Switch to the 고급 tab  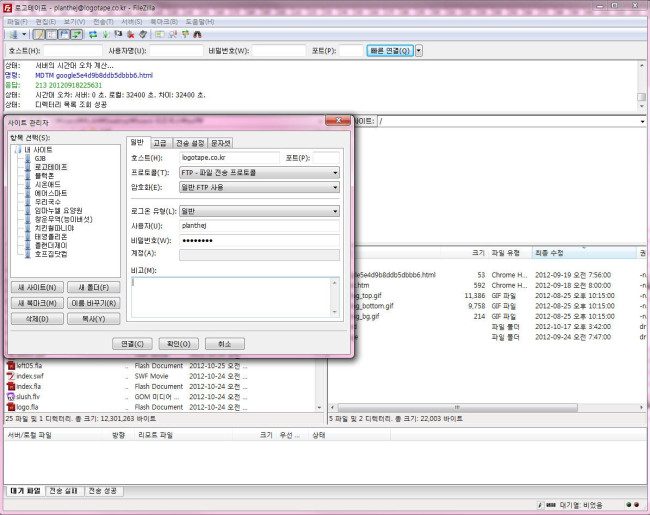point(160,143)
